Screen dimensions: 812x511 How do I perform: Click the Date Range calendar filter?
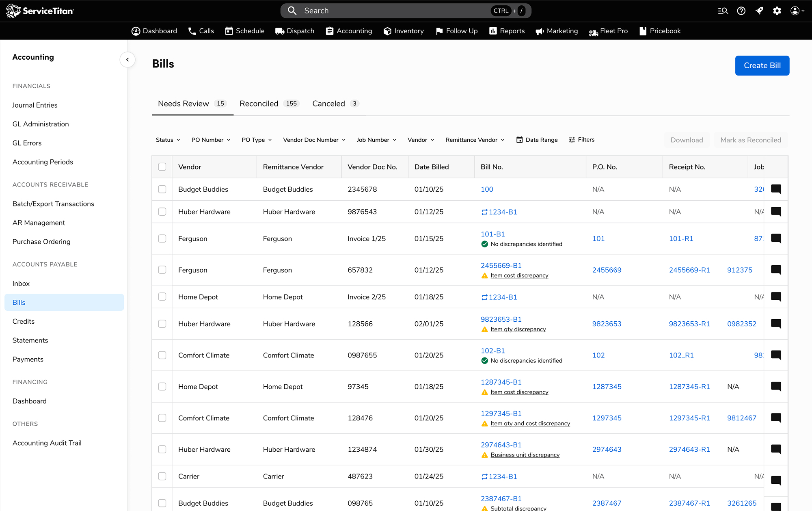[537, 140]
